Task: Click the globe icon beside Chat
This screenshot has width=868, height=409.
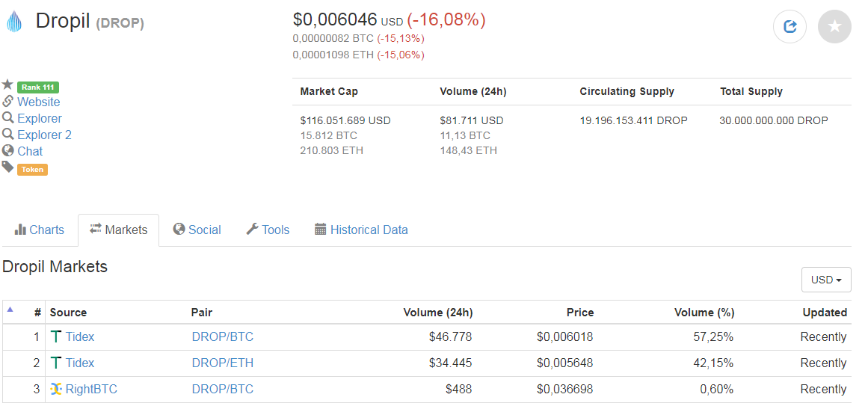Action: (x=7, y=150)
